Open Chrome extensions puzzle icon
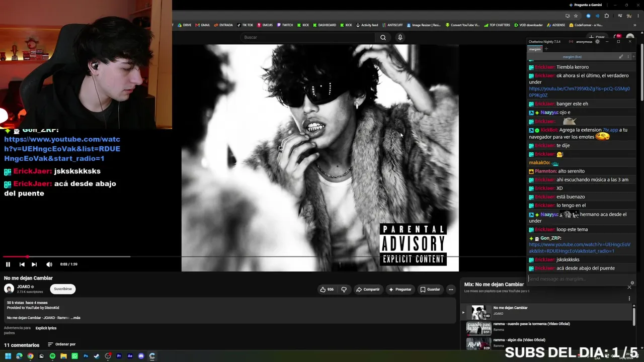644x362 pixels. tap(606, 16)
